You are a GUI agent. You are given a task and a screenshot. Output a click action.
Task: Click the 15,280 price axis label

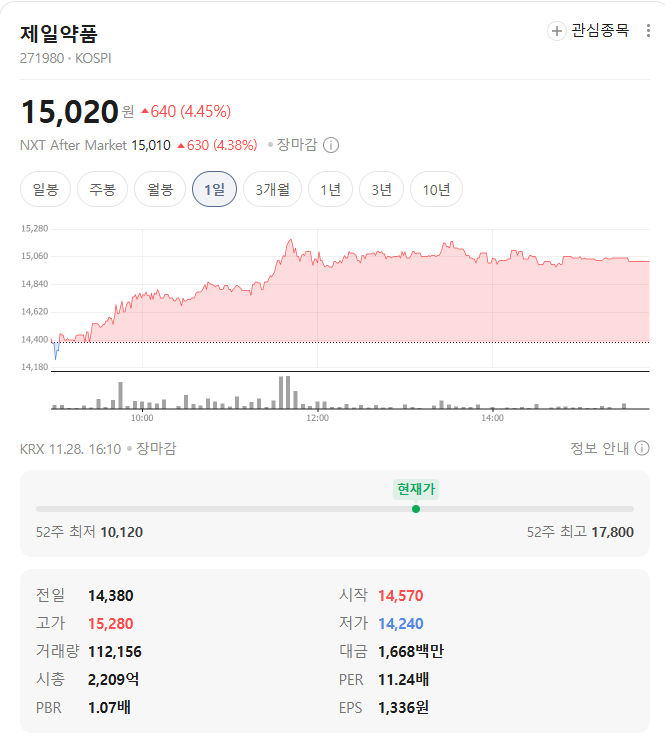coord(34,228)
